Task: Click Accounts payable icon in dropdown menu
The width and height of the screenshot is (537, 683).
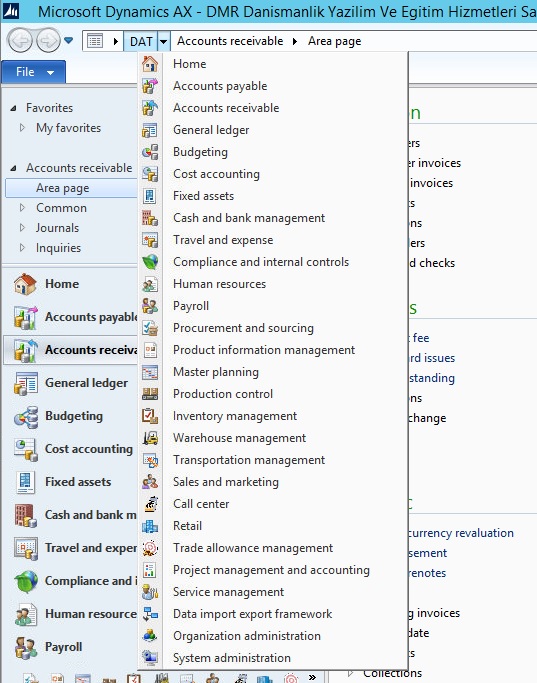Action: [150, 86]
